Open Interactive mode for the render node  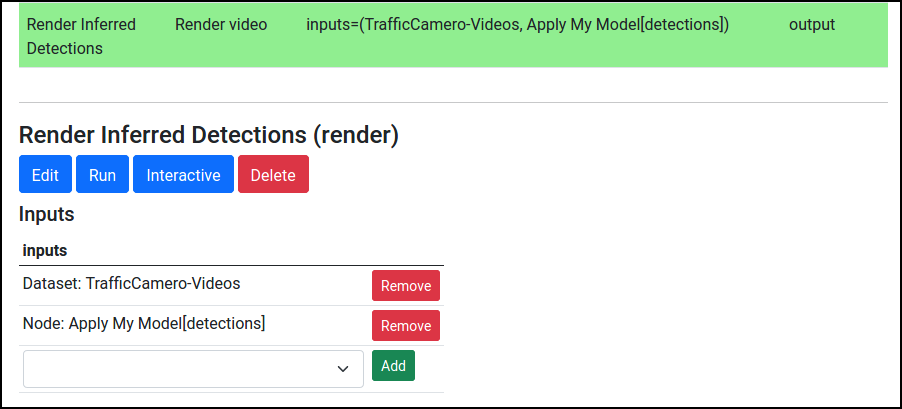[x=184, y=174]
